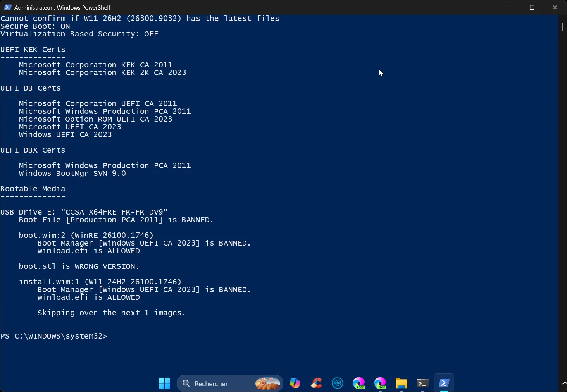Image resolution: width=567 pixels, height=392 pixels.
Task: Maximize the PowerShell window
Action: (x=532, y=7)
